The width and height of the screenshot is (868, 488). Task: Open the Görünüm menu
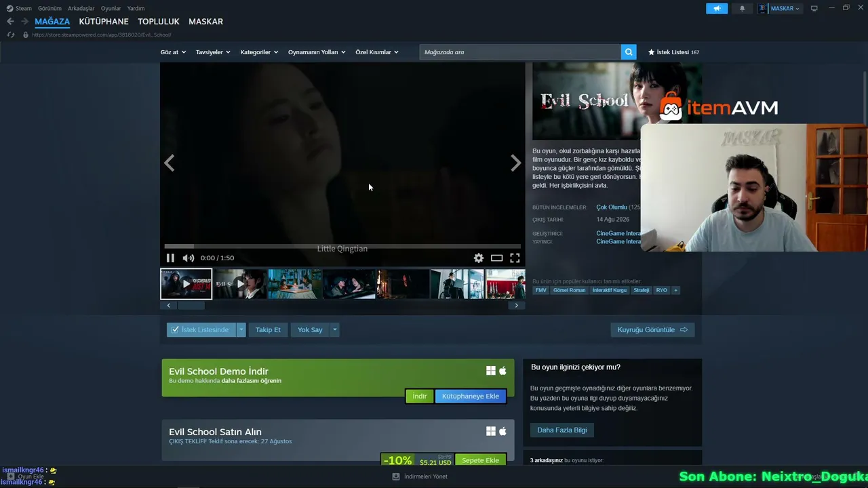point(50,8)
